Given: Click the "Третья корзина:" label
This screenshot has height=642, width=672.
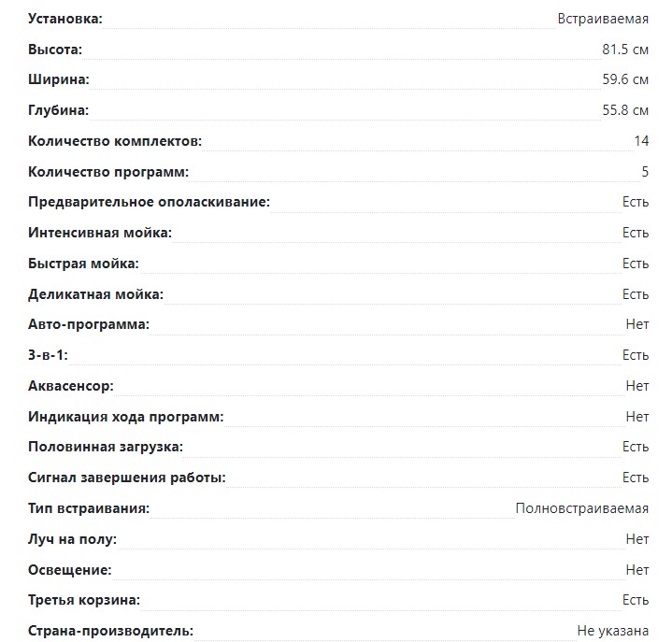Looking at the screenshot, I should pos(84,600).
